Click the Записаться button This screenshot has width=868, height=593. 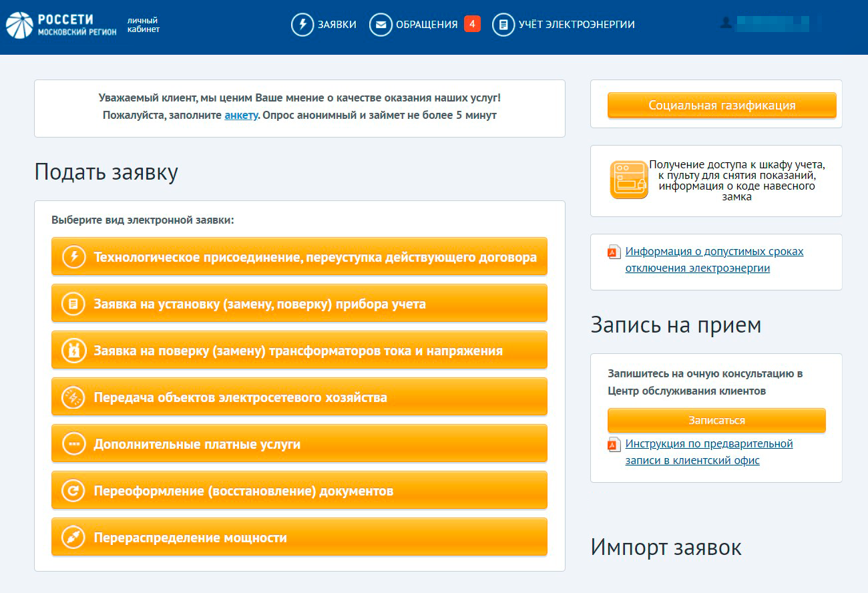pos(716,421)
